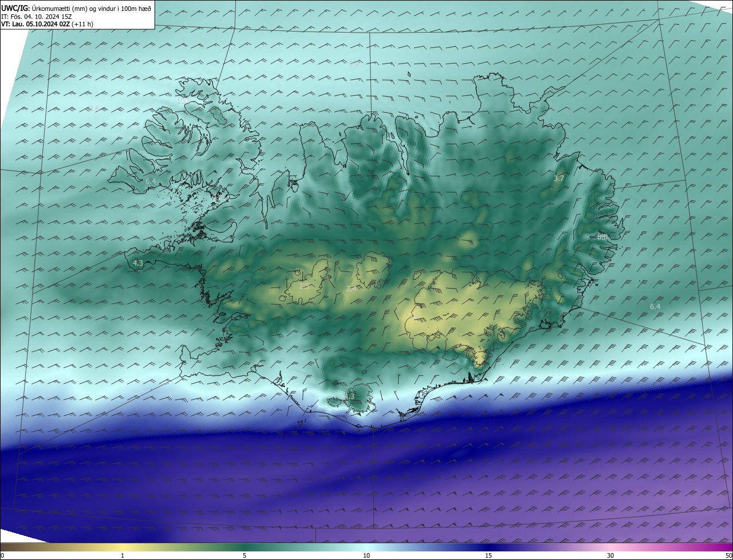Click the 15 tick on the color scale
This screenshot has height=560, width=733.
488,555
